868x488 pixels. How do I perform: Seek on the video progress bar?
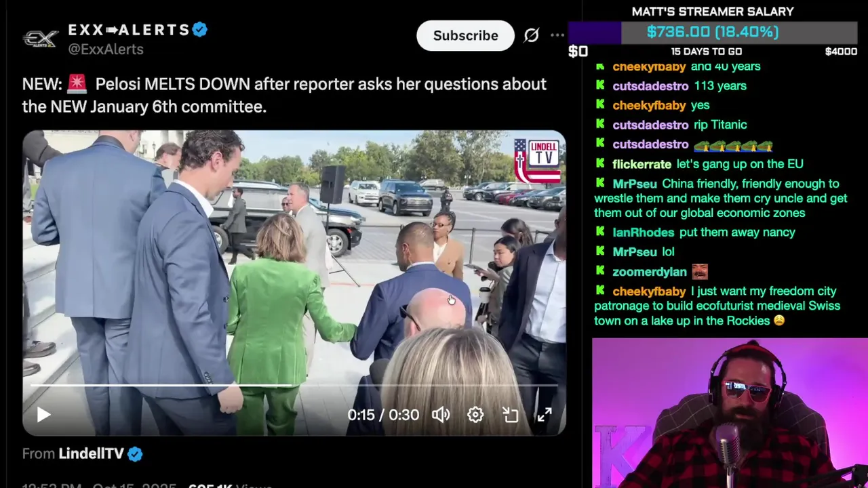294,386
